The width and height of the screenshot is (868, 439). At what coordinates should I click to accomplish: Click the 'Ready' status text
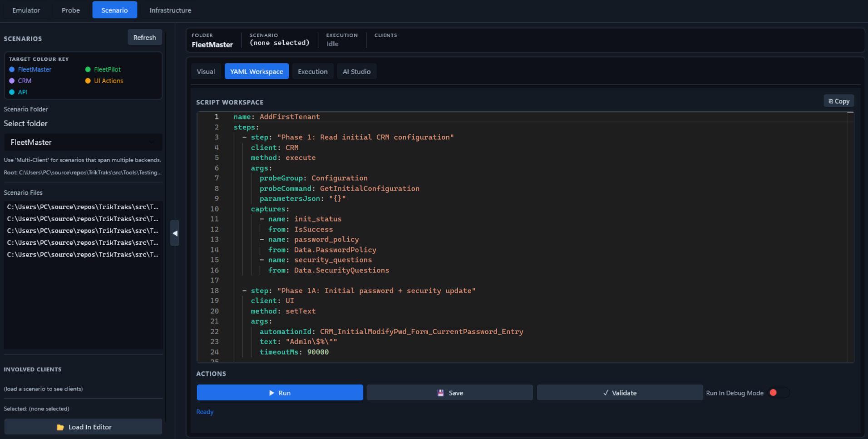[x=205, y=412]
